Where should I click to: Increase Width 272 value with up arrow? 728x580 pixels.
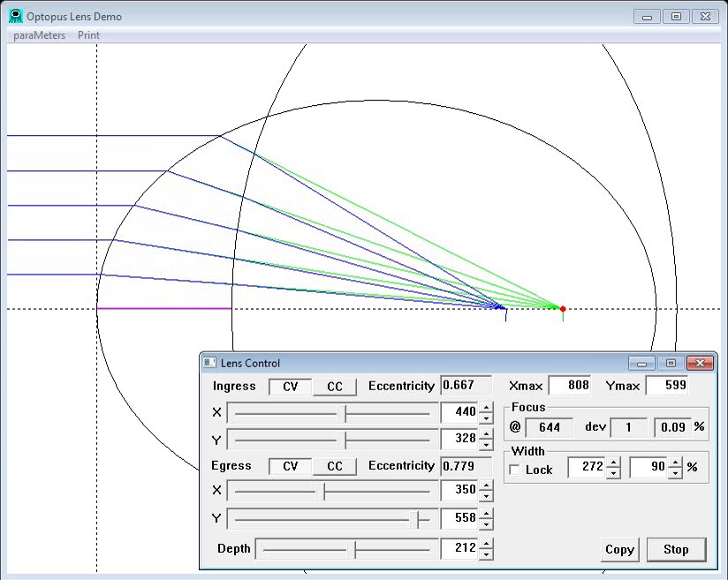614,463
